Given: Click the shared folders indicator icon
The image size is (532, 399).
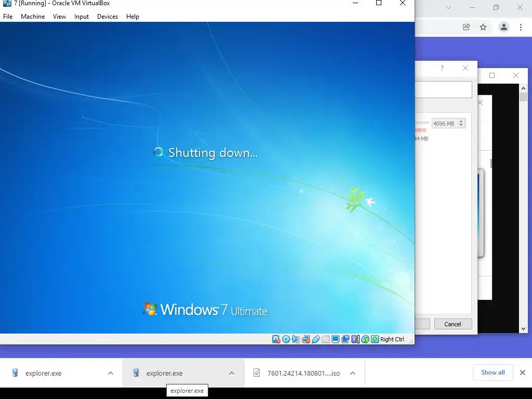Looking at the screenshot, I should 325,339.
